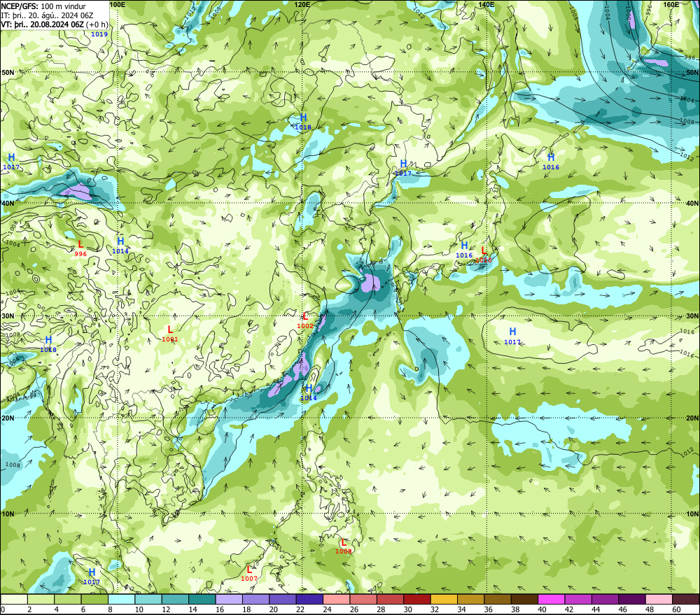Click the 'VT:' valid time line

[55, 24]
